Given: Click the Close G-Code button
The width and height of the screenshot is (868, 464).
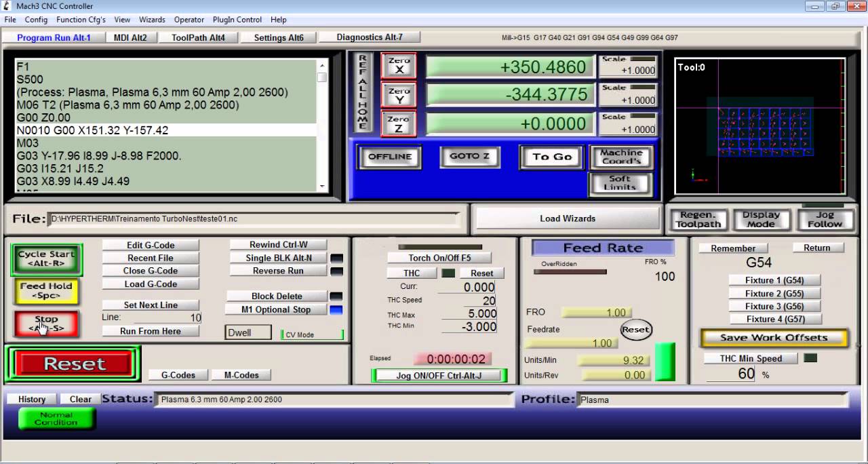Looking at the screenshot, I should [151, 271].
